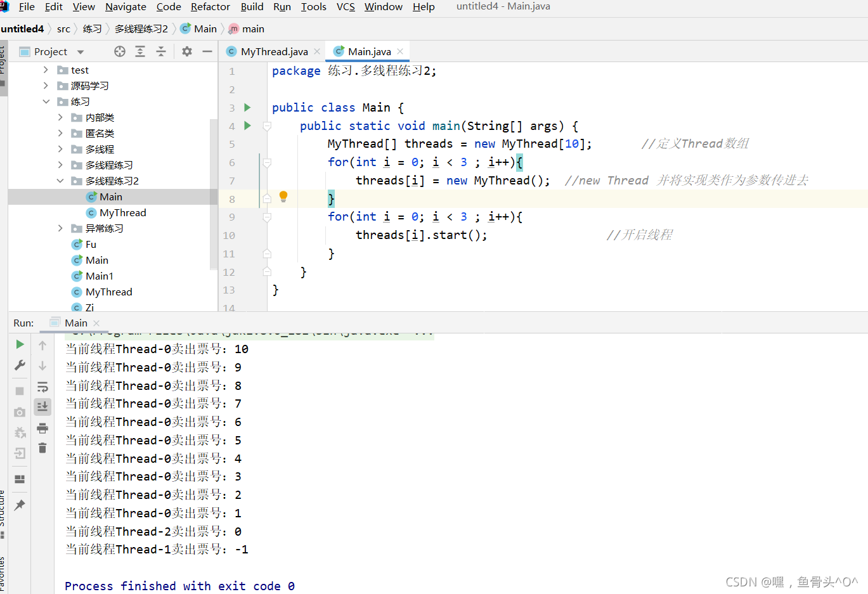
Task: Close the MyThread.java editor tab
Action: pyautogui.click(x=317, y=51)
